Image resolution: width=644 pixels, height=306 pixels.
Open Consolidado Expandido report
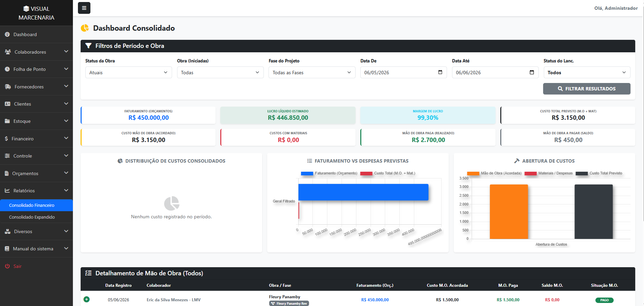[36, 217]
